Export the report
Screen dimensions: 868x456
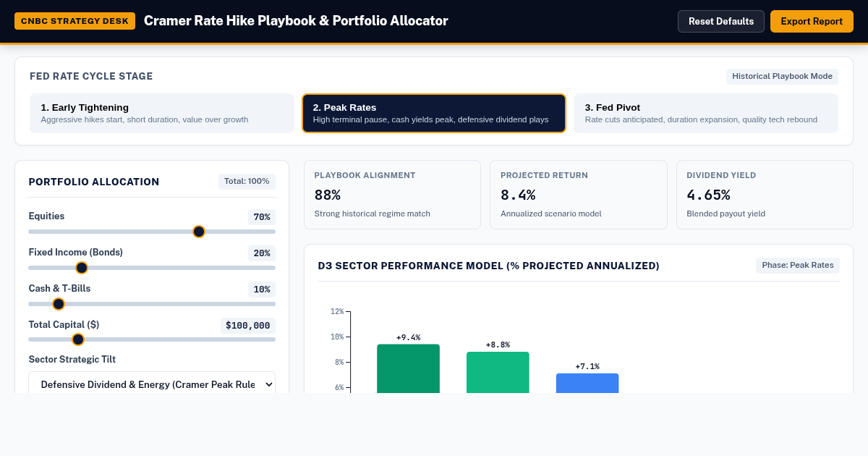click(812, 21)
